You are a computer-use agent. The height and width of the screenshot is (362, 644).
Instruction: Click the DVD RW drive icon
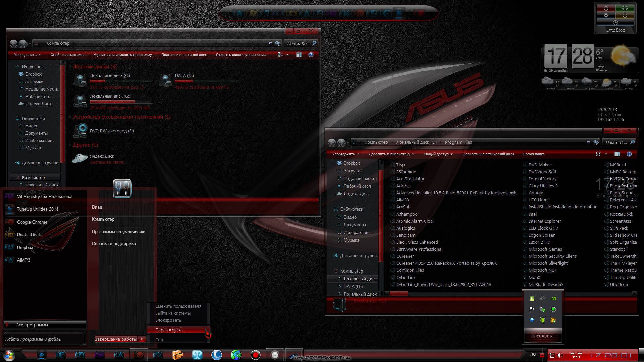(81, 131)
